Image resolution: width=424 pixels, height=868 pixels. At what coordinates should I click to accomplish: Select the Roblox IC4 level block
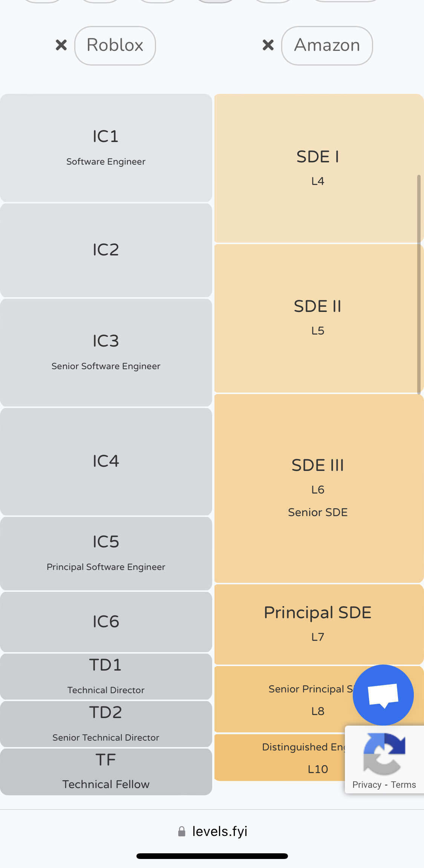(x=106, y=462)
